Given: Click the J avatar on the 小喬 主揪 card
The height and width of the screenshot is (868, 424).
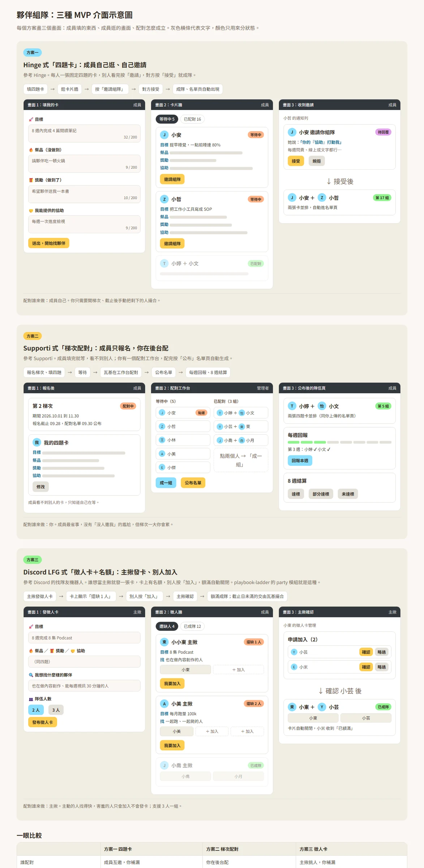Looking at the screenshot, I should click(x=164, y=765).
